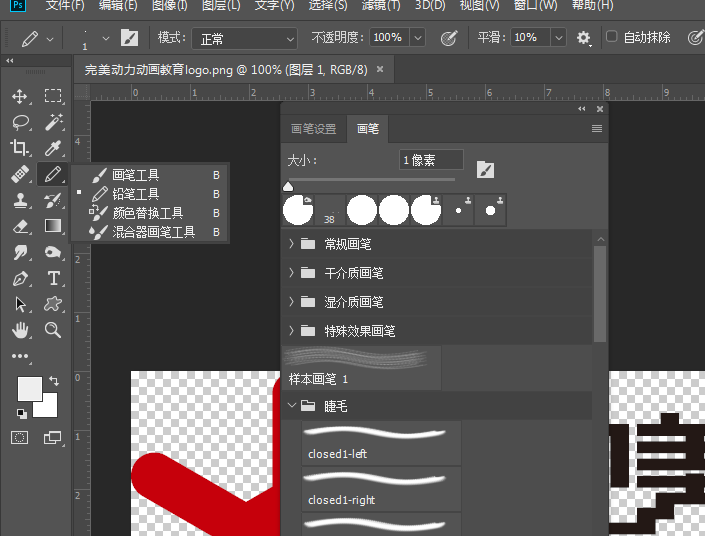Select the Clone Stamp tool
Viewport: 705px width, 536px height.
coord(20,200)
